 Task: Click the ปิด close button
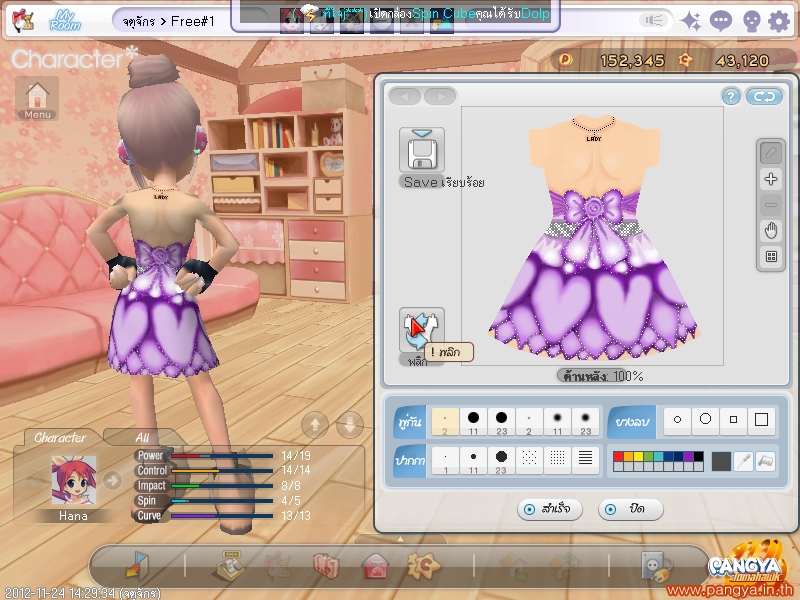[630, 509]
